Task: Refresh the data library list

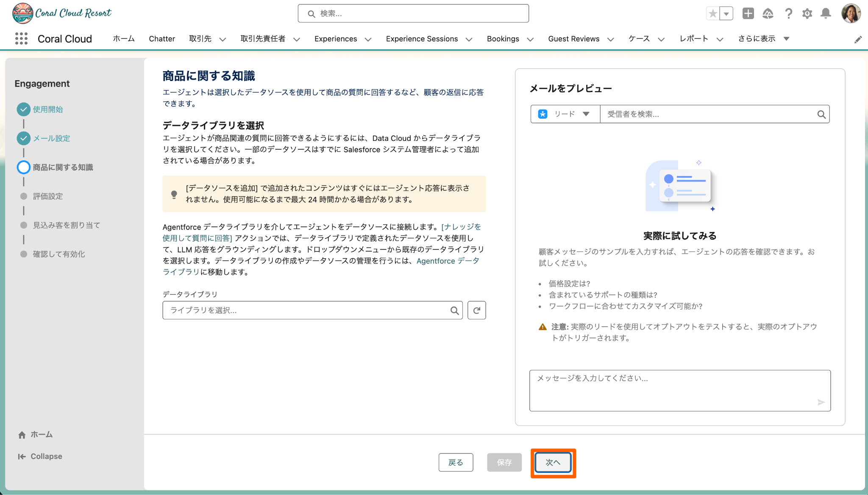Action: coord(476,310)
